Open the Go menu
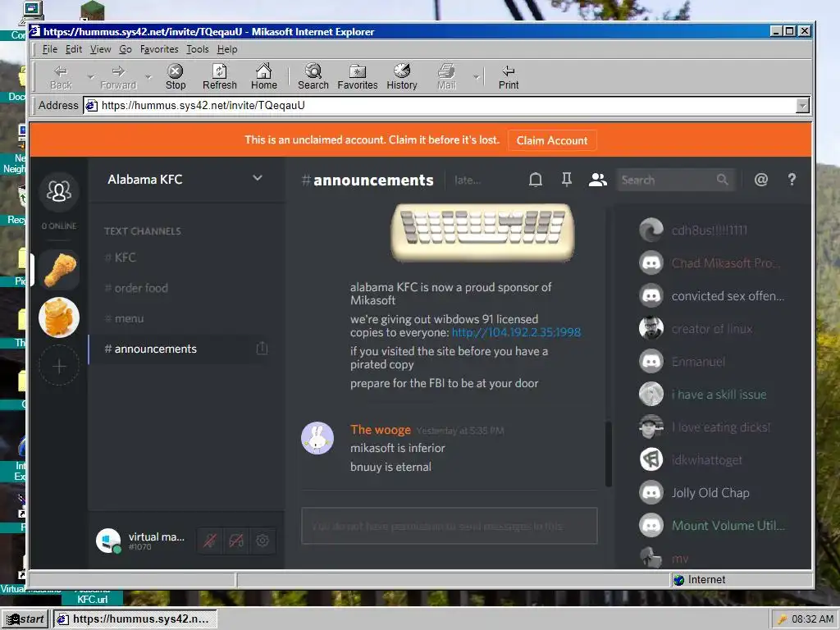Image resolution: width=840 pixels, height=630 pixels. pos(126,49)
